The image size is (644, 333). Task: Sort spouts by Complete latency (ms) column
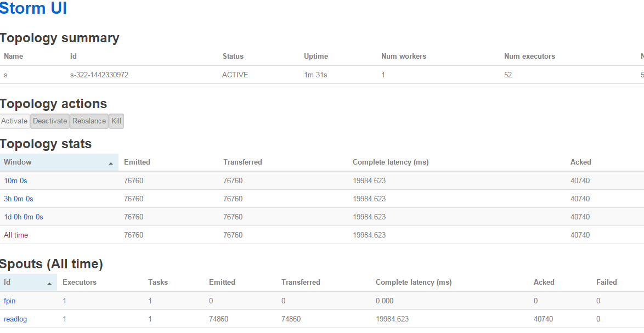pos(414,283)
